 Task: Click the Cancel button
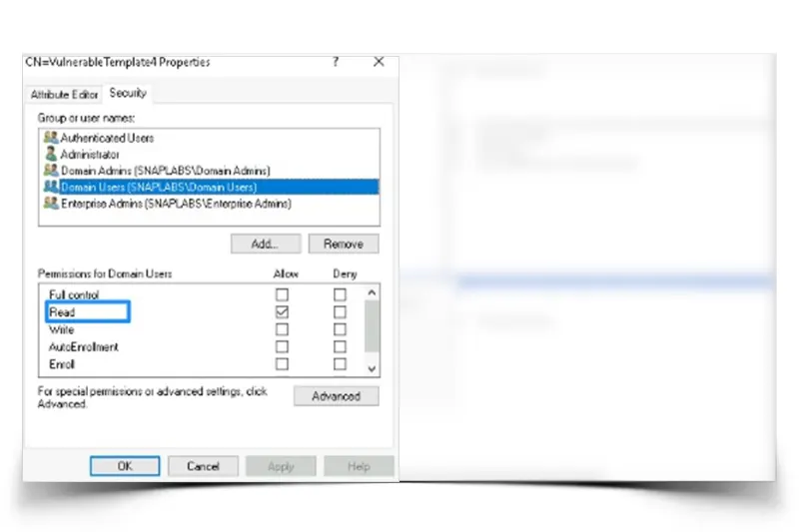click(203, 466)
